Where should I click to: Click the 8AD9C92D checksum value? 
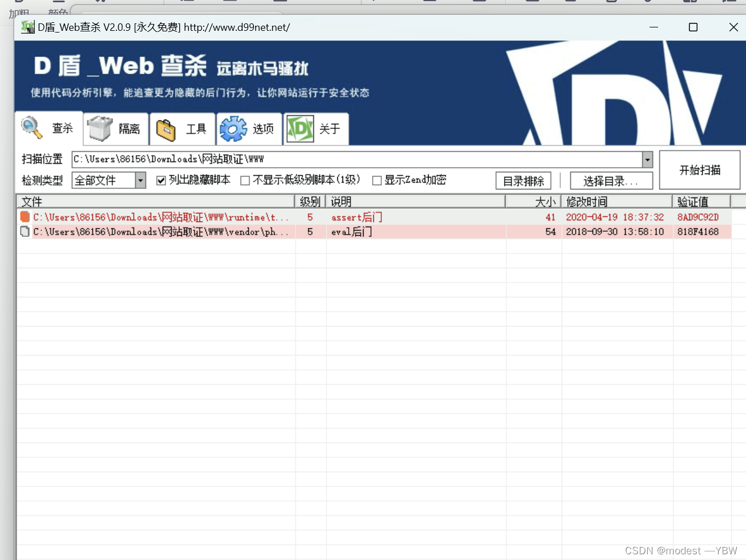pyautogui.click(x=698, y=217)
